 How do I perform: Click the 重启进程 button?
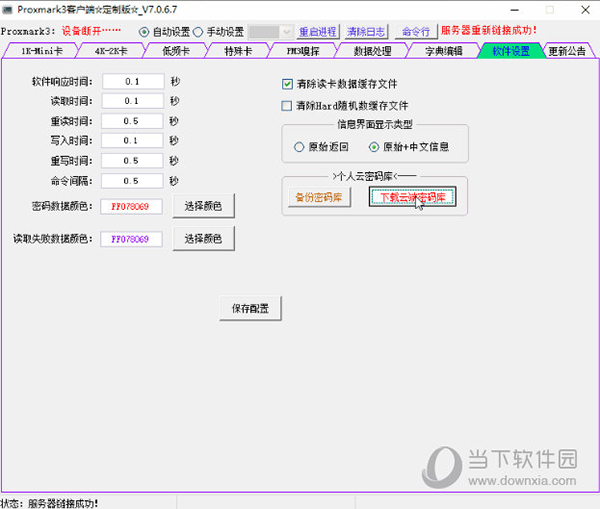pos(318,32)
